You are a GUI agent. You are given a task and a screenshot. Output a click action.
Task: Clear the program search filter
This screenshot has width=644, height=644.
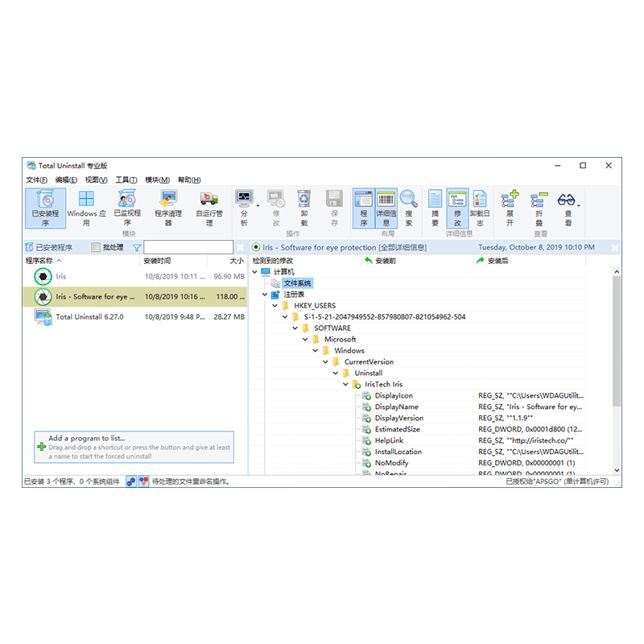(240, 247)
